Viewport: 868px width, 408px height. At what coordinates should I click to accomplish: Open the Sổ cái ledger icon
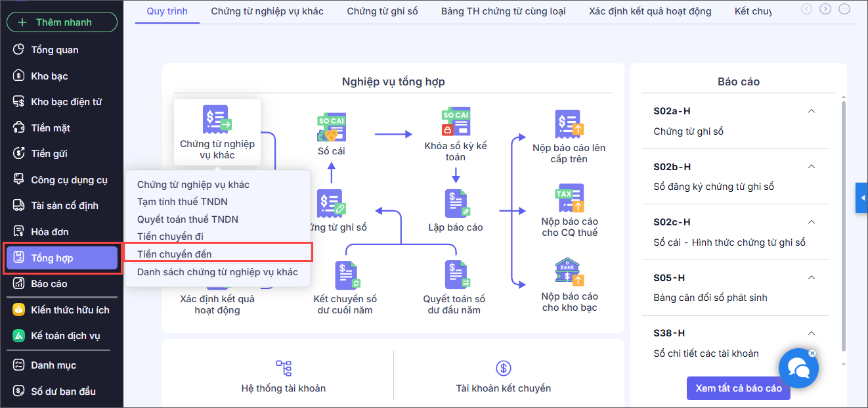click(x=332, y=127)
